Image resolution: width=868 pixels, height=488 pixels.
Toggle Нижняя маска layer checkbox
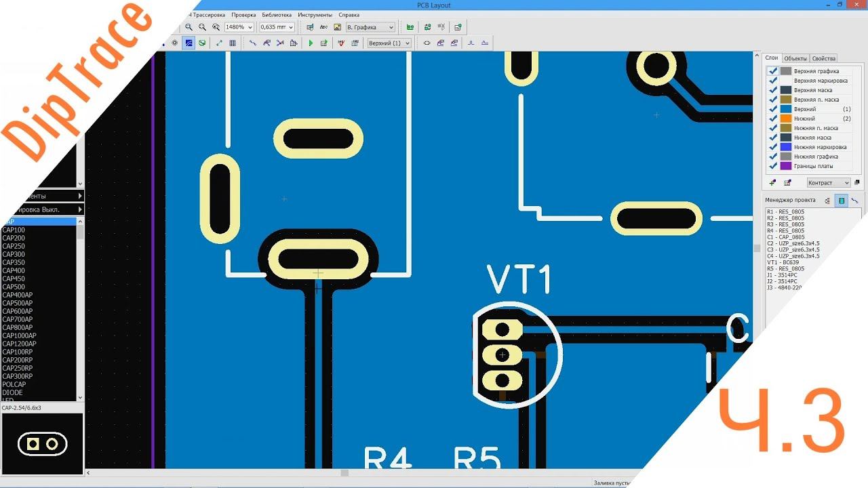point(772,137)
